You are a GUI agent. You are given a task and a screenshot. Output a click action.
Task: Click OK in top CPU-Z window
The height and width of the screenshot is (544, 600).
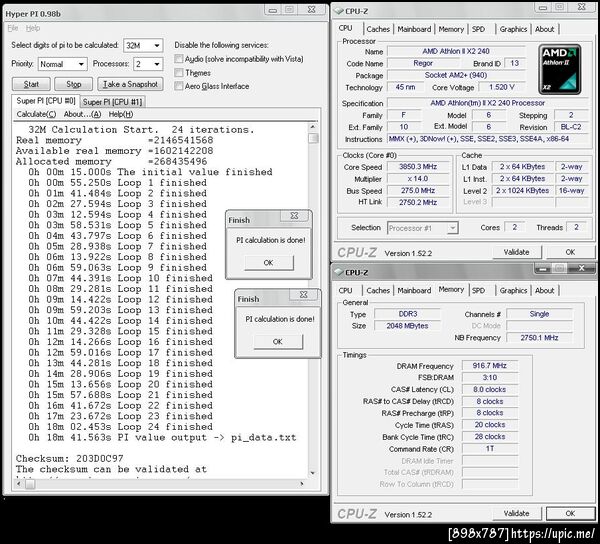570,252
